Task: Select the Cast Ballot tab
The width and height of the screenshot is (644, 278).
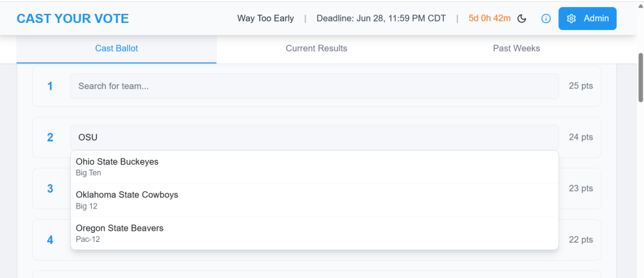Action: [x=117, y=49]
